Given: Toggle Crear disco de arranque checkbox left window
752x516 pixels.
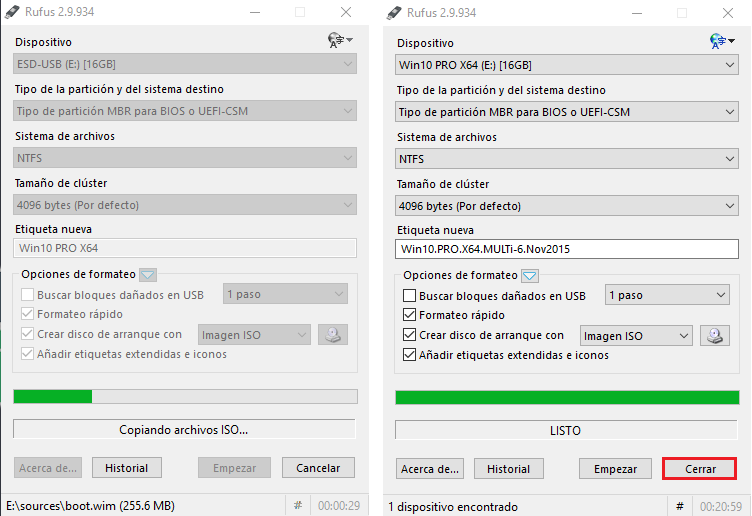Looking at the screenshot, I should [x=27, y=334].
